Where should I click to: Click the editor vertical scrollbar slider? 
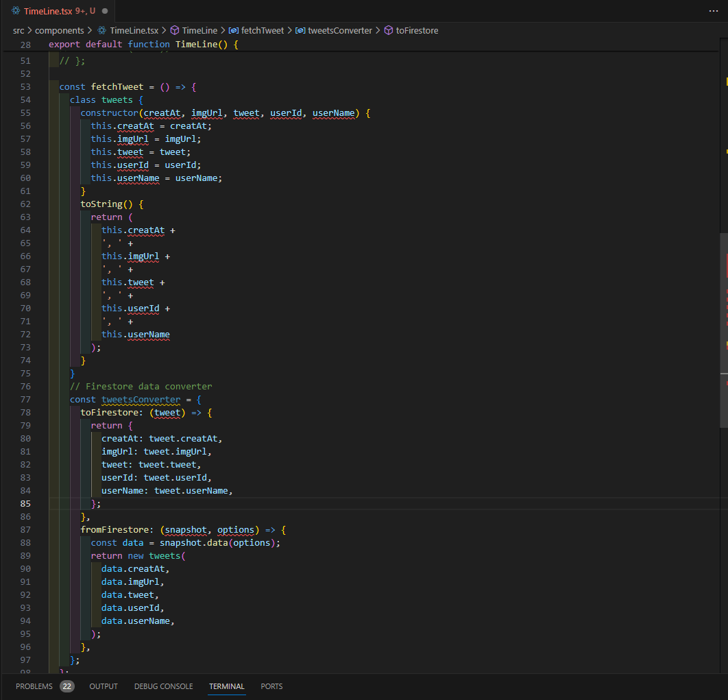point(723,329)
